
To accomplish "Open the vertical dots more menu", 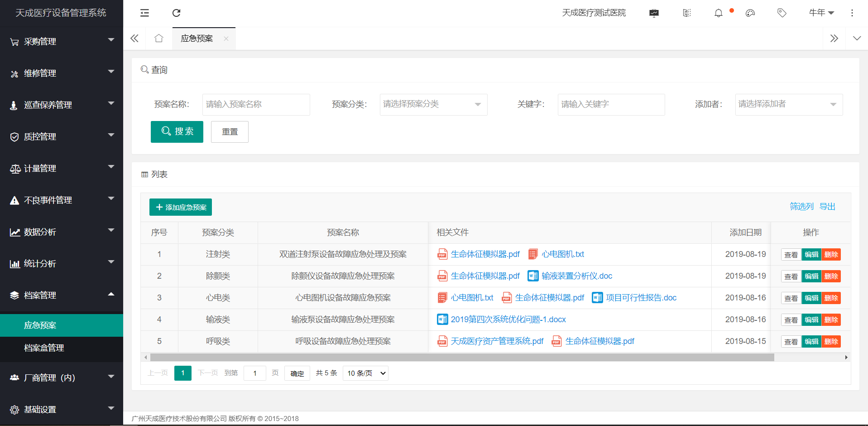I will 852,13.
